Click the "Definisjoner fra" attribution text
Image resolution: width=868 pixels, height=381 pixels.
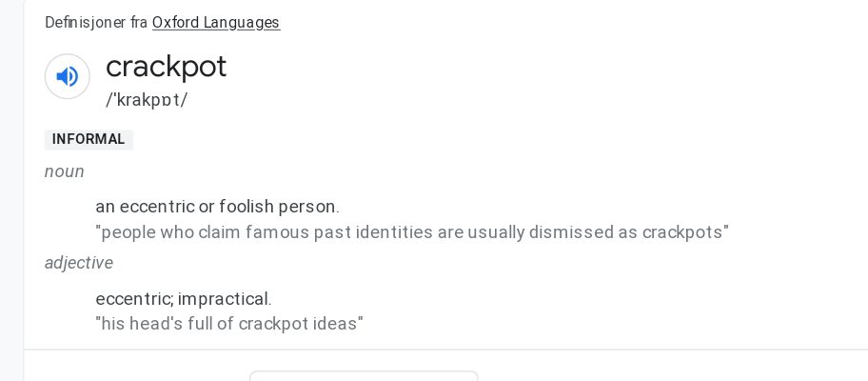coord(96,23)
